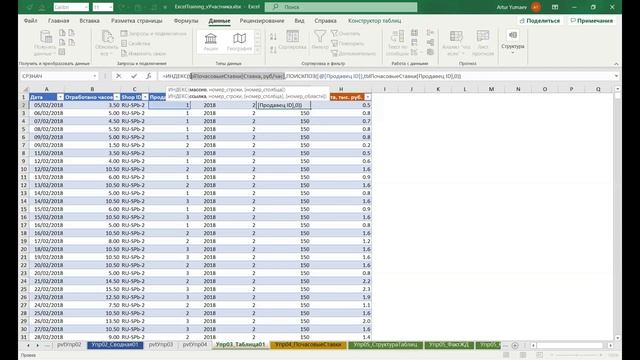Click the Примечания (Comments) button
640x360 pixels.
(591, 20)
